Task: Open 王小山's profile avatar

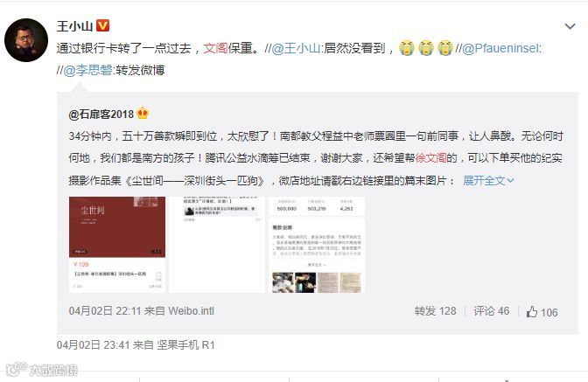Action: tap(26, 39)
